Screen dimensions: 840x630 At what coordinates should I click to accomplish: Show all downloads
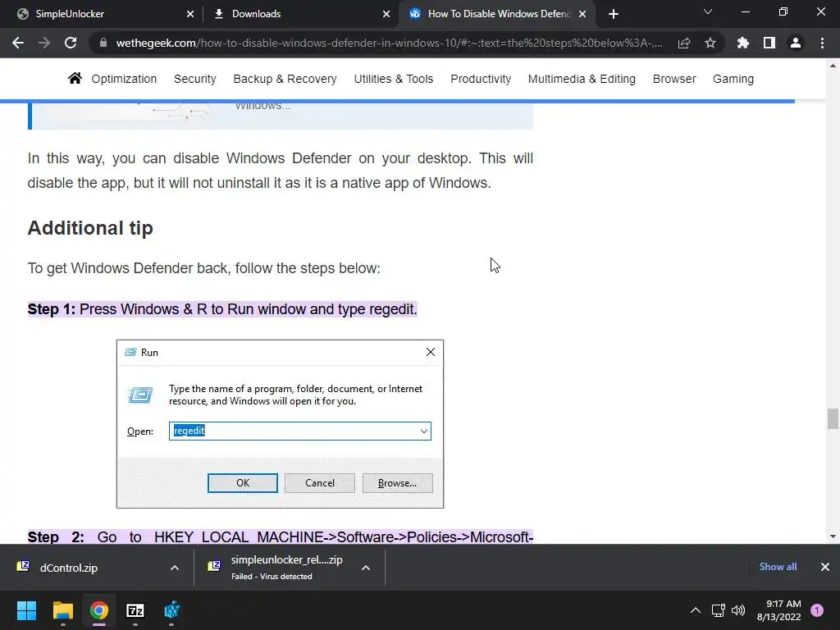778,567
